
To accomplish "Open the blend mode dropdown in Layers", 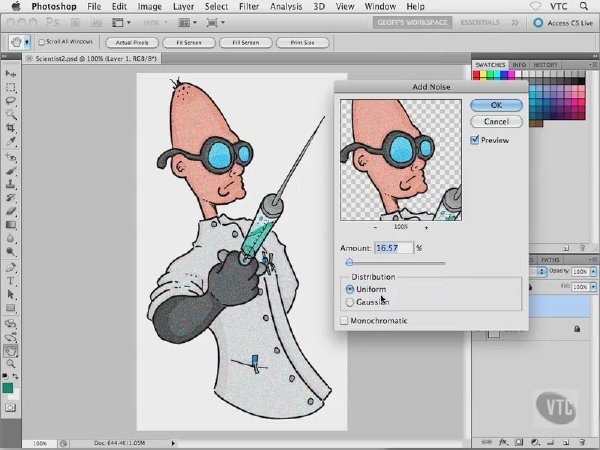I will [x=541, y=271].
